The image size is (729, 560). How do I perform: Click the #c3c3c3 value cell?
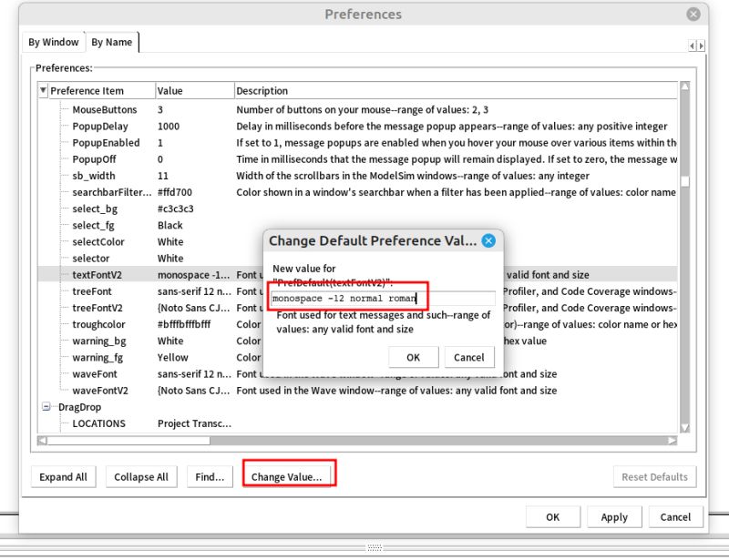click(175, 209)
